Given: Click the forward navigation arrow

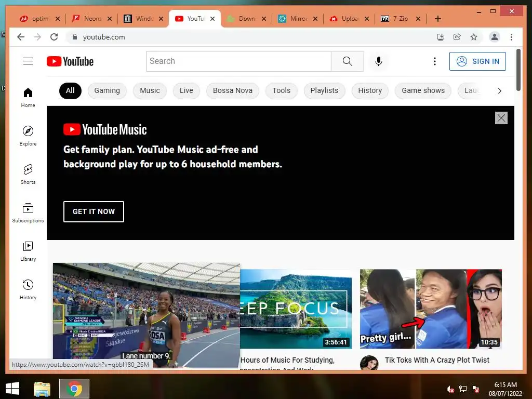Looking at the screenshot, I should tap(37, 37).
